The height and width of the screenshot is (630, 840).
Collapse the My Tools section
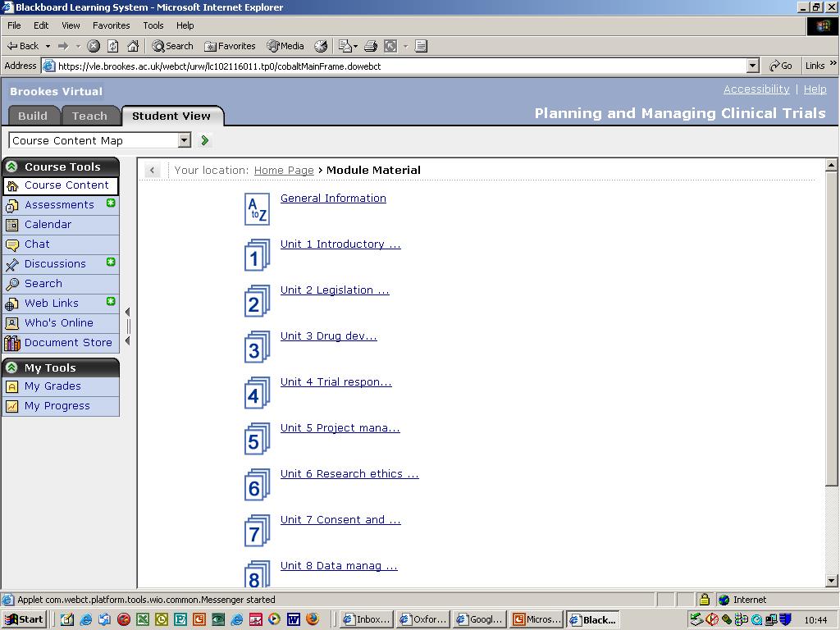point(11,367)
